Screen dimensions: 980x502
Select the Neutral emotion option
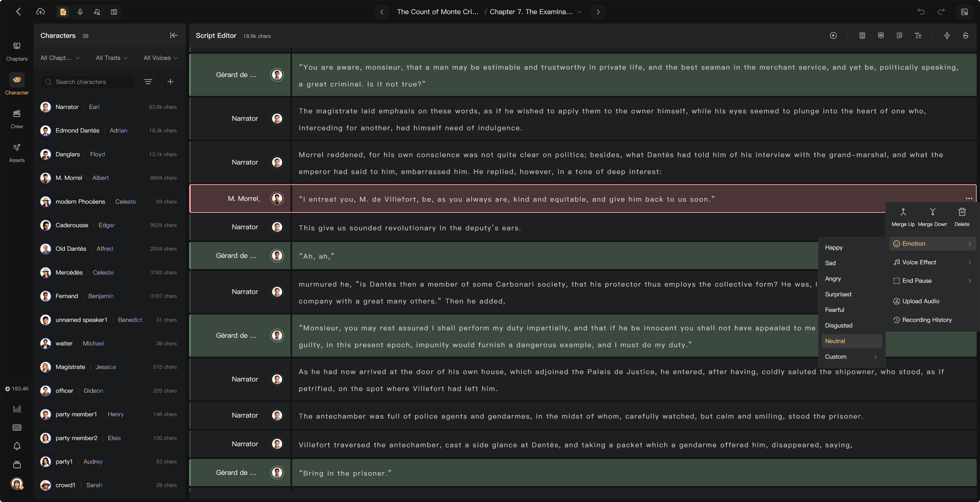(851, 341)
